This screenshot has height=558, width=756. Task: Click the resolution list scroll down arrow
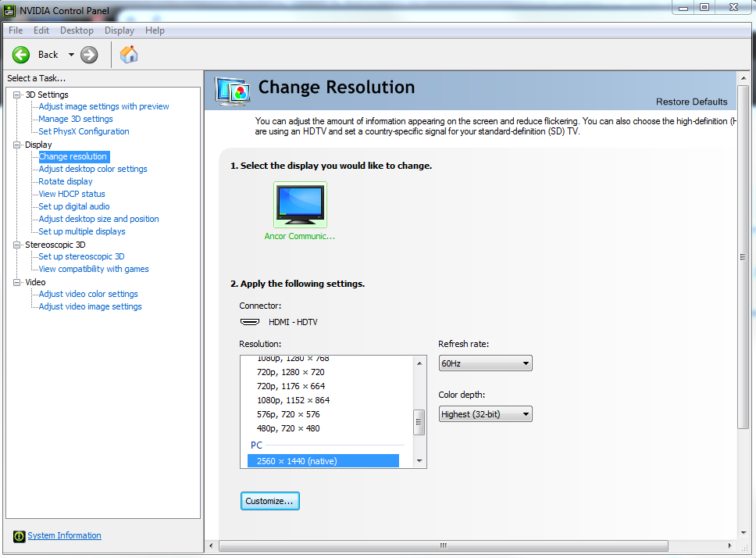tap(419, 461)
